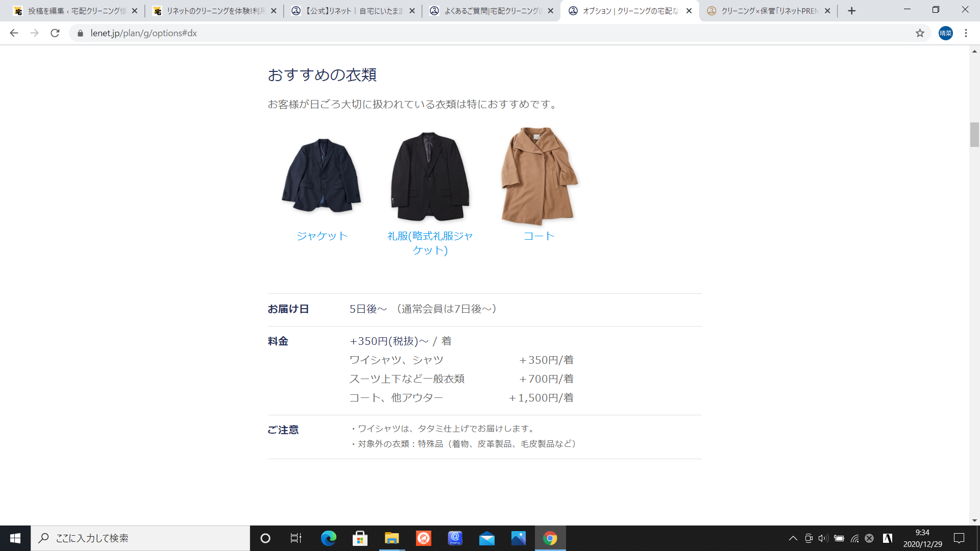Screen dimensions: 980x551
Task: Click the scrollbar up arrow
Action: click(x=974, y=51)
